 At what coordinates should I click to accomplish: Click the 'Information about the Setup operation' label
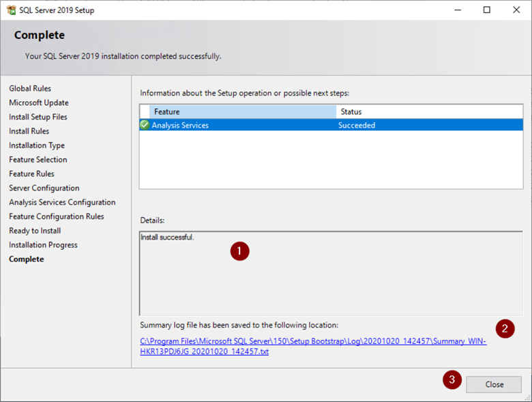coord(245,93)
